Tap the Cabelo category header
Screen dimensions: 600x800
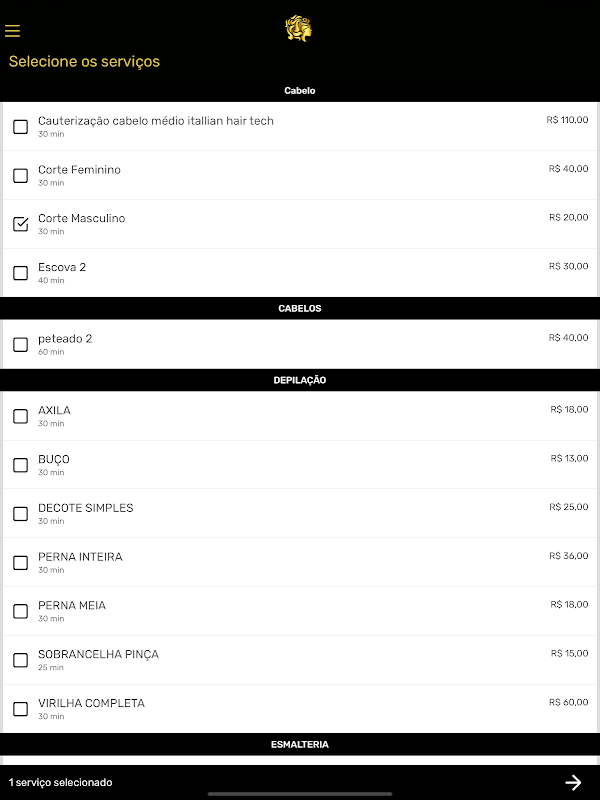[x=299, y=91]
